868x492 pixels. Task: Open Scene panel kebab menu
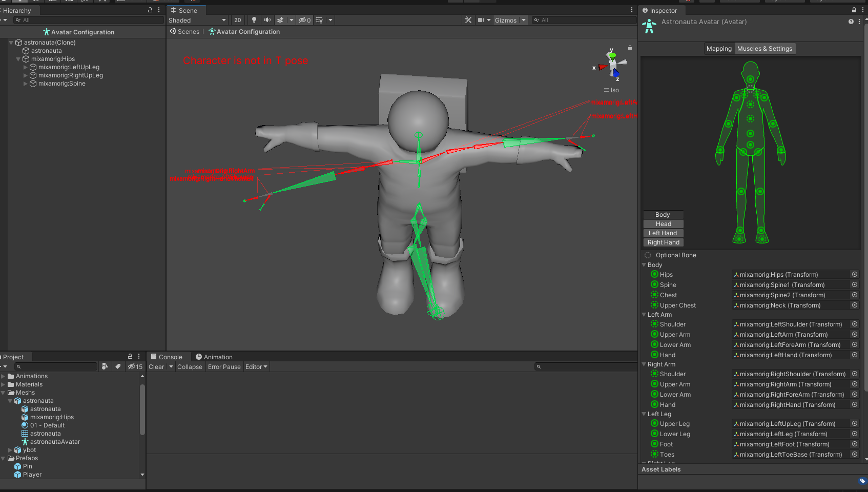coord(632,10)
